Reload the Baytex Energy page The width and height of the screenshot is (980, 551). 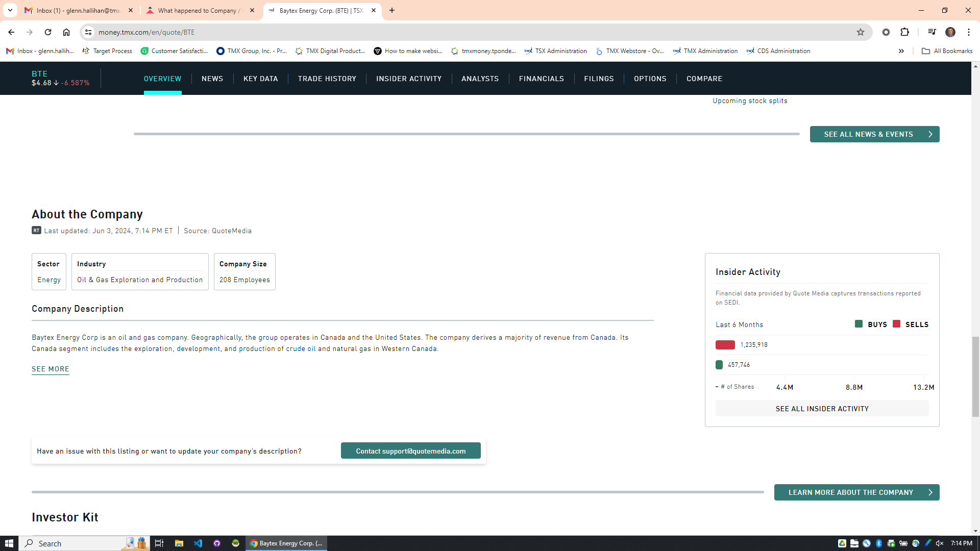pos(48,32)
